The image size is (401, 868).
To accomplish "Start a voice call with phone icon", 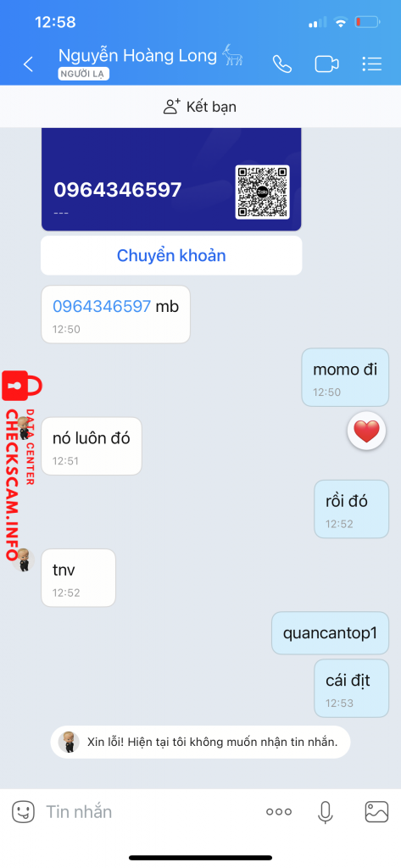I will (x=282, y=64).
